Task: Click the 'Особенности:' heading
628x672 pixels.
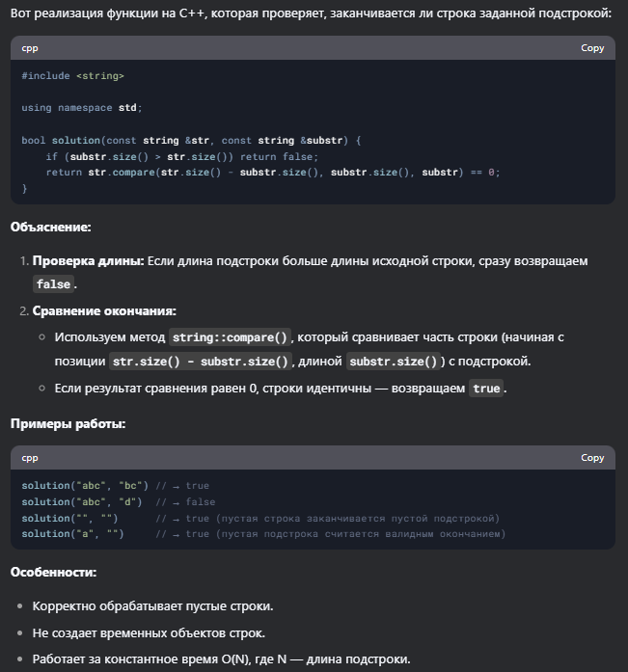Action: [x=53, y=572]
